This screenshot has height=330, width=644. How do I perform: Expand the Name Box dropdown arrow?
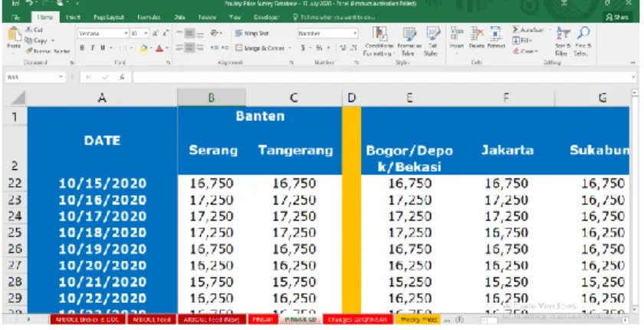click(61, 77)
